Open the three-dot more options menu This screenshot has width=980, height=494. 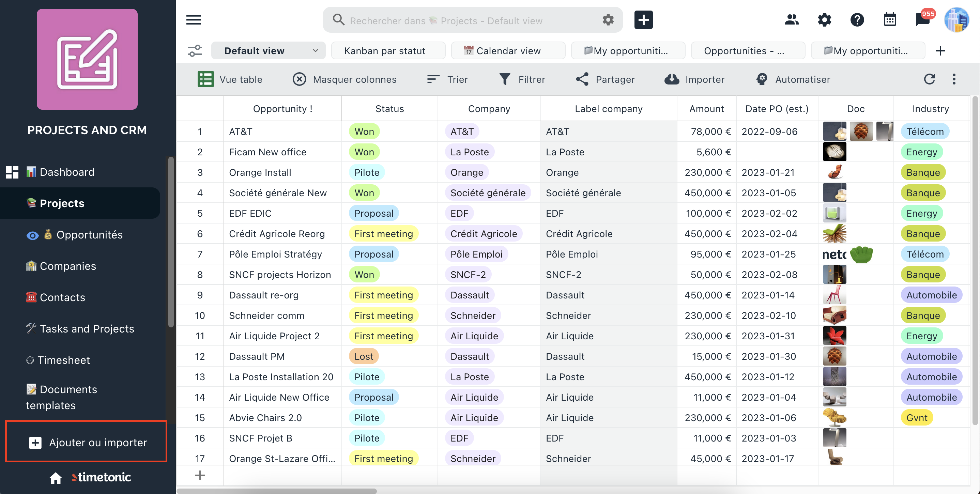click(954, 79)
